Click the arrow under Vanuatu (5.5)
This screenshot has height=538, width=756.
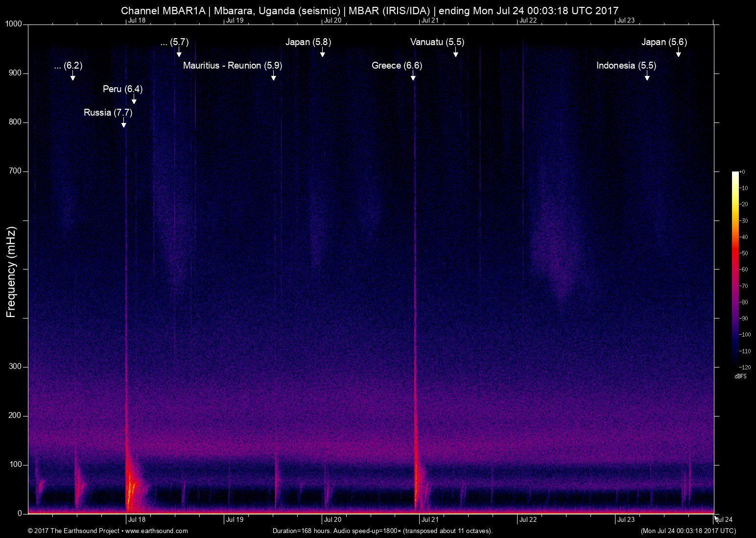[456, 52]
